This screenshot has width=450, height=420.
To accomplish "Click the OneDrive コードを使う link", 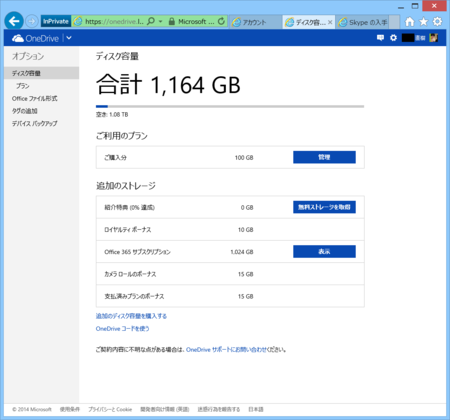I will pos(123,329).
